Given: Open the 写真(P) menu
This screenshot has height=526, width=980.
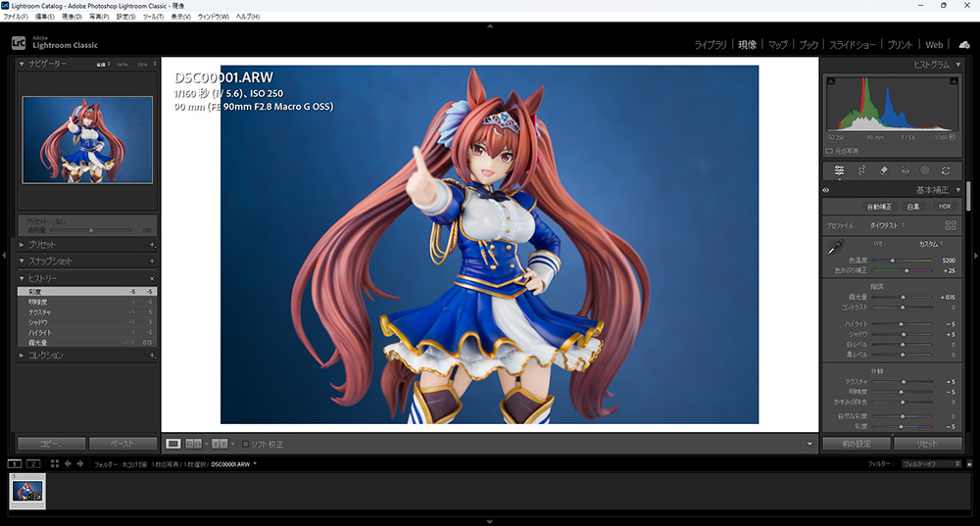Looking at the screenshot, I should [99, 17].
